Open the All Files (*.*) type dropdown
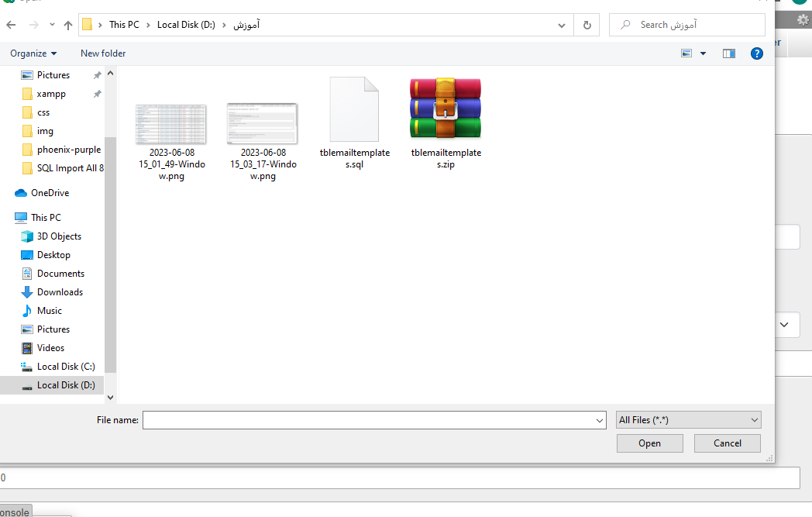812x517 pixels. click(x=689, y=420)
